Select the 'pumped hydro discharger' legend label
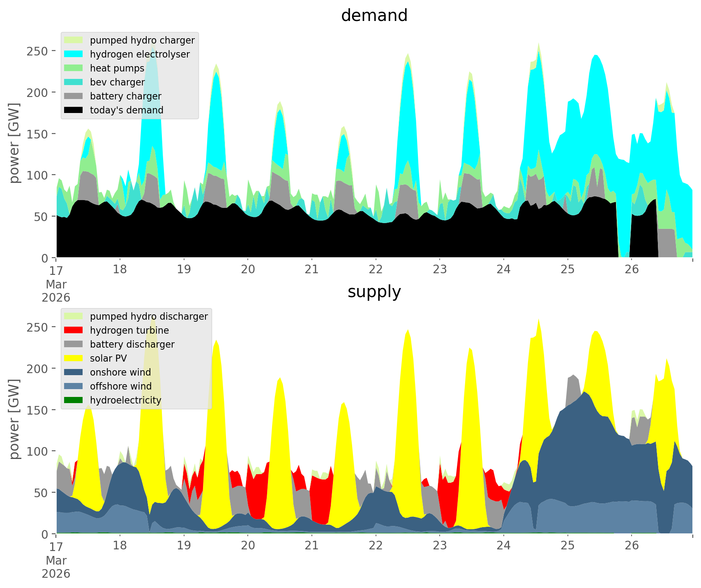Viewport: 701px width, 588px height. pyautogui.click(x=149, y=316)
